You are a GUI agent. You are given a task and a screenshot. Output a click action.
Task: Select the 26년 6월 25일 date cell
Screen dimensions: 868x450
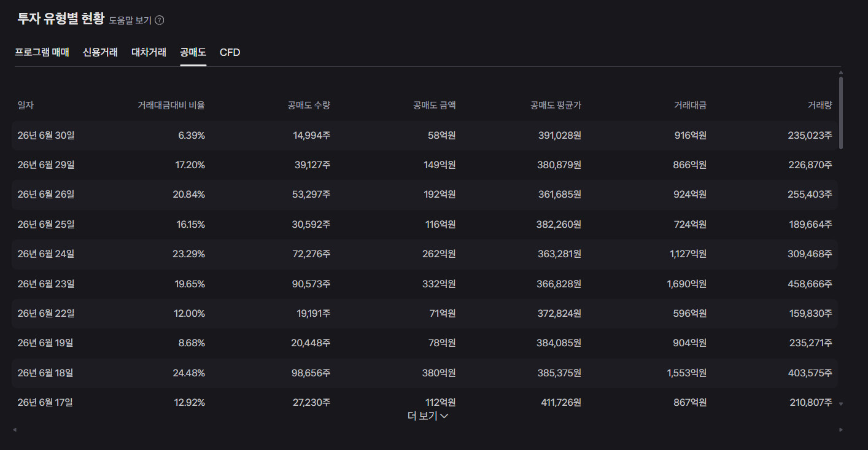coord(46,224)
